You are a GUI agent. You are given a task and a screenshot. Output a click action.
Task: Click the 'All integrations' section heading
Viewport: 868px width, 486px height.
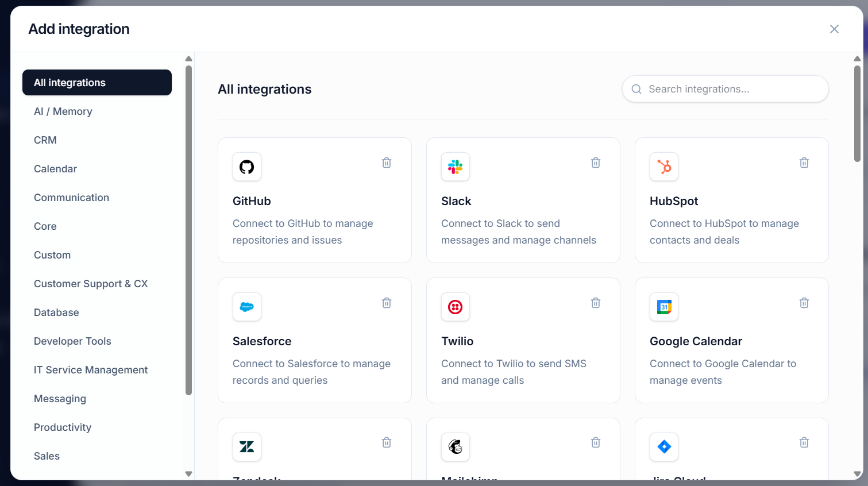click(264, 89)
